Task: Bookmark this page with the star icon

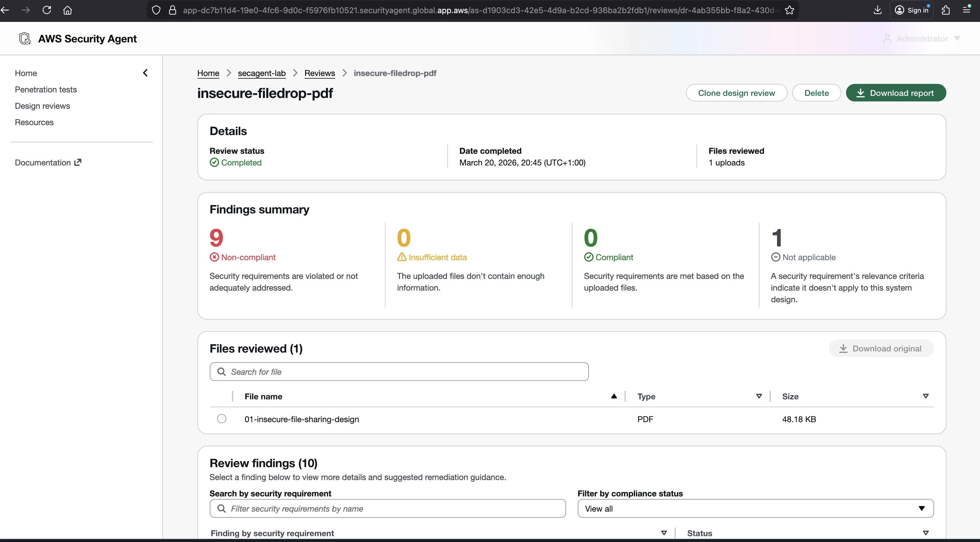Action: [790, 10]
